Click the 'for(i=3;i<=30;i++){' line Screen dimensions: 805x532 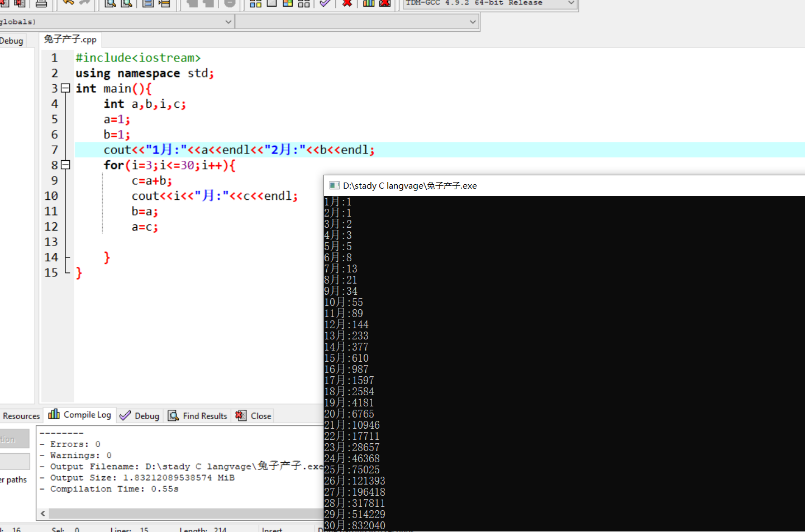tap(169, 165)
